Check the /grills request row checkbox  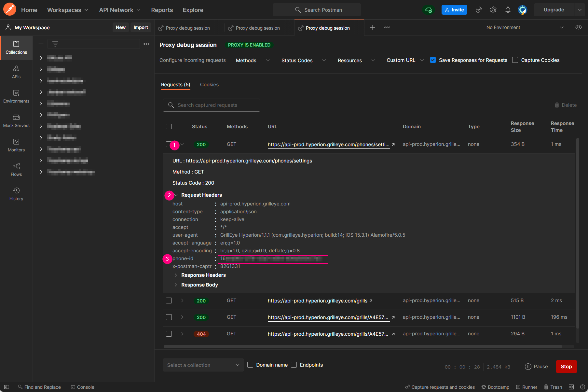point(169,301)
